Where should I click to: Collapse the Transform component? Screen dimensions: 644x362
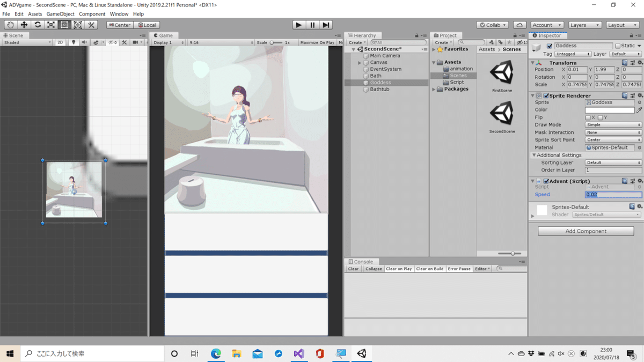532,63
